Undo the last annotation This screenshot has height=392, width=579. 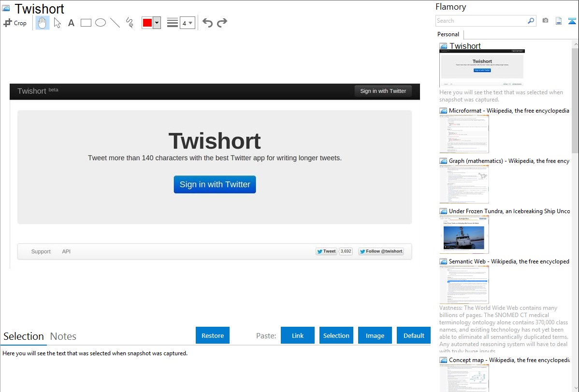click(207, 23)
